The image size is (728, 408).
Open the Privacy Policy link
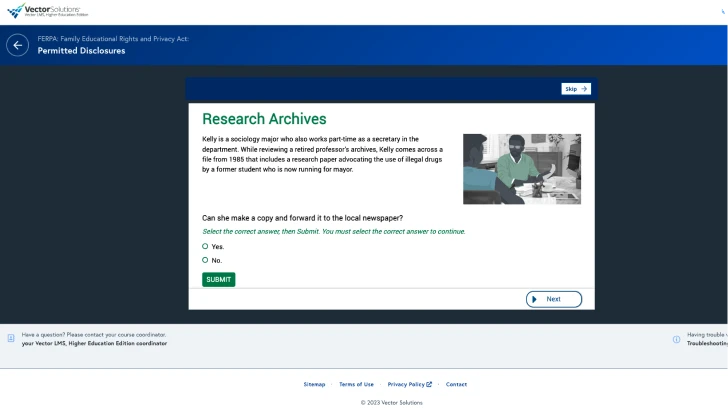[406, 384]
